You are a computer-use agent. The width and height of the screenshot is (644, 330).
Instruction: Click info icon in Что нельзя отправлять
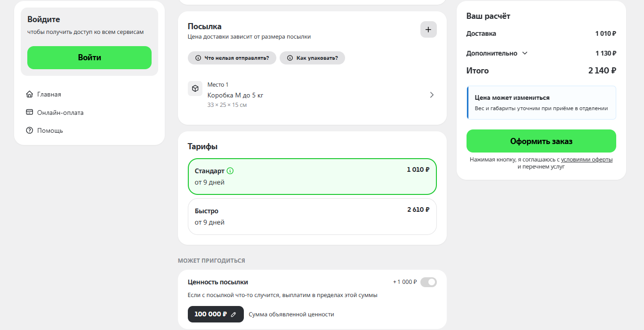point(197,58)
